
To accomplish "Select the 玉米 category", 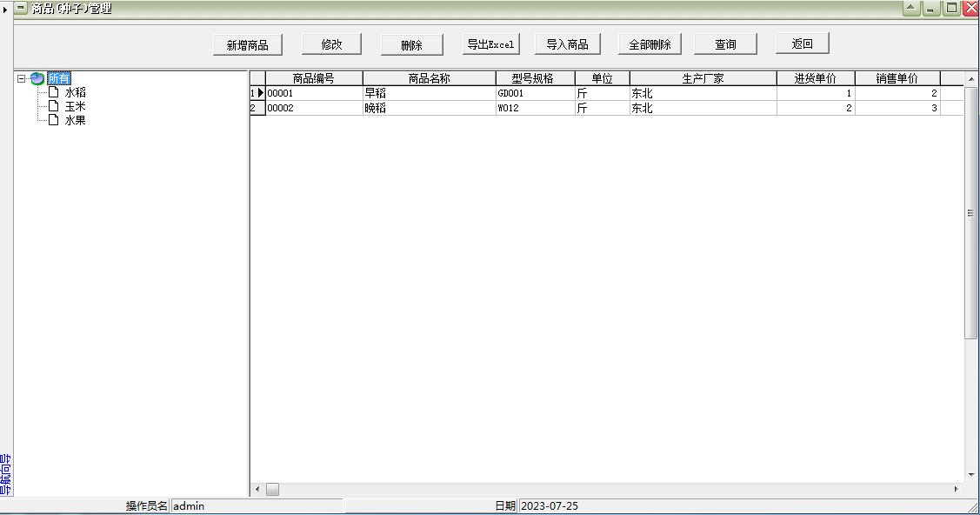I will pyautogui.click(x=75, y=106).
